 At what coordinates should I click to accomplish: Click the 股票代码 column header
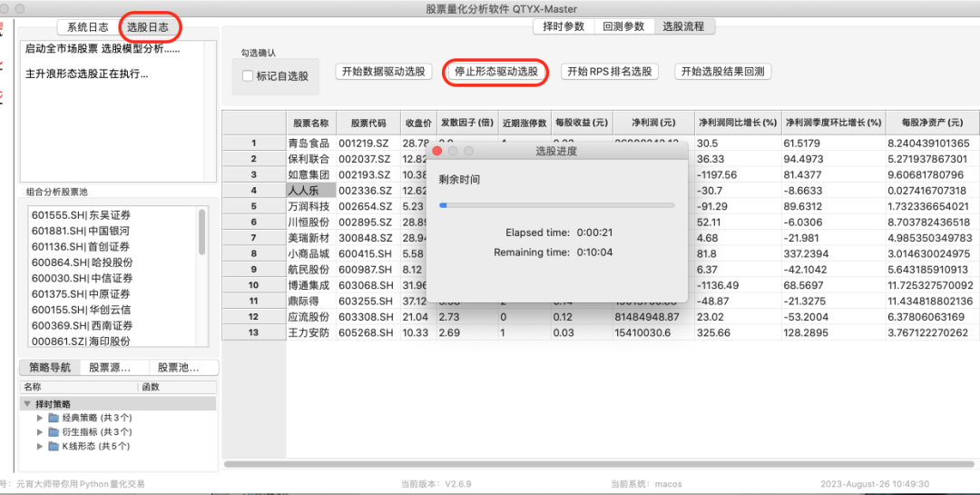[x=368, y=123]
